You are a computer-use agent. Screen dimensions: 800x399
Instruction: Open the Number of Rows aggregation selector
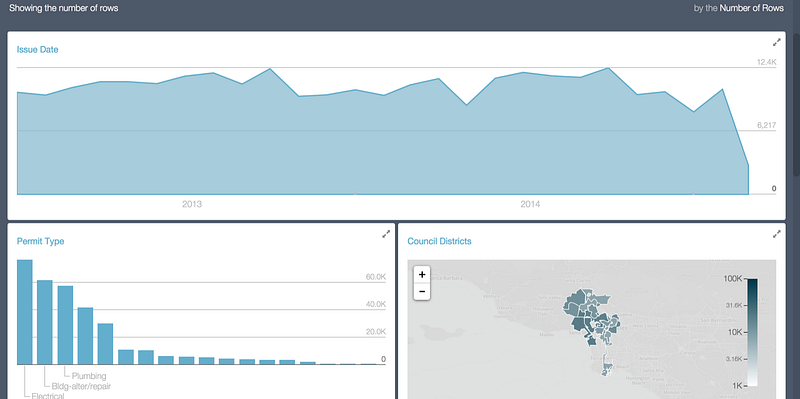point(752,8)
